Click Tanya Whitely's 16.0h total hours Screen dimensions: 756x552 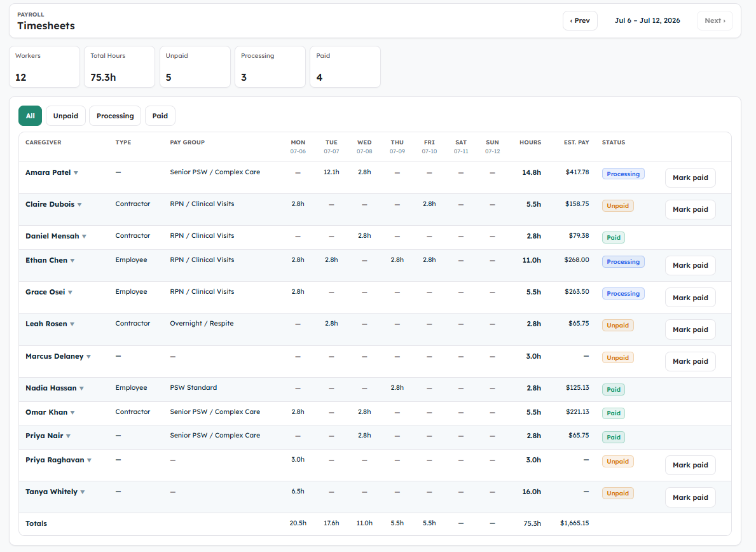532,492
